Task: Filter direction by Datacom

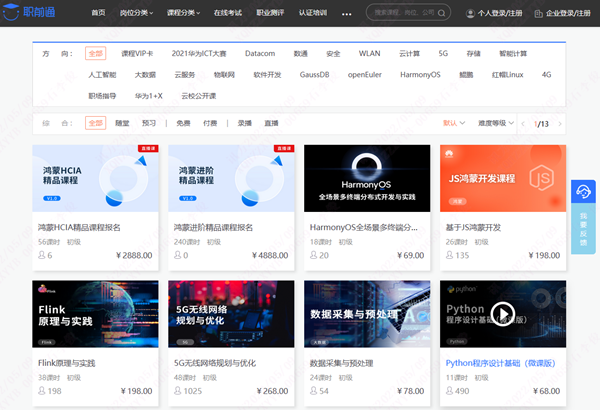Action: pos(260,54)
